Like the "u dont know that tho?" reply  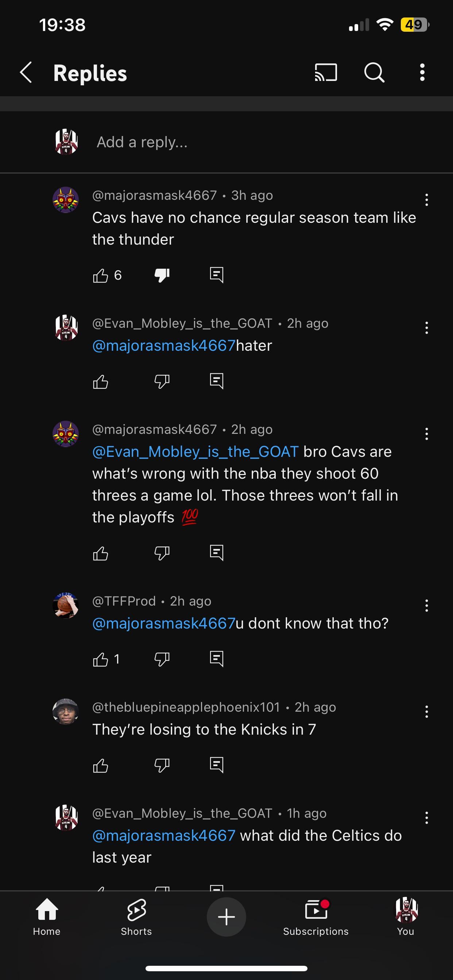pos(101,659)
